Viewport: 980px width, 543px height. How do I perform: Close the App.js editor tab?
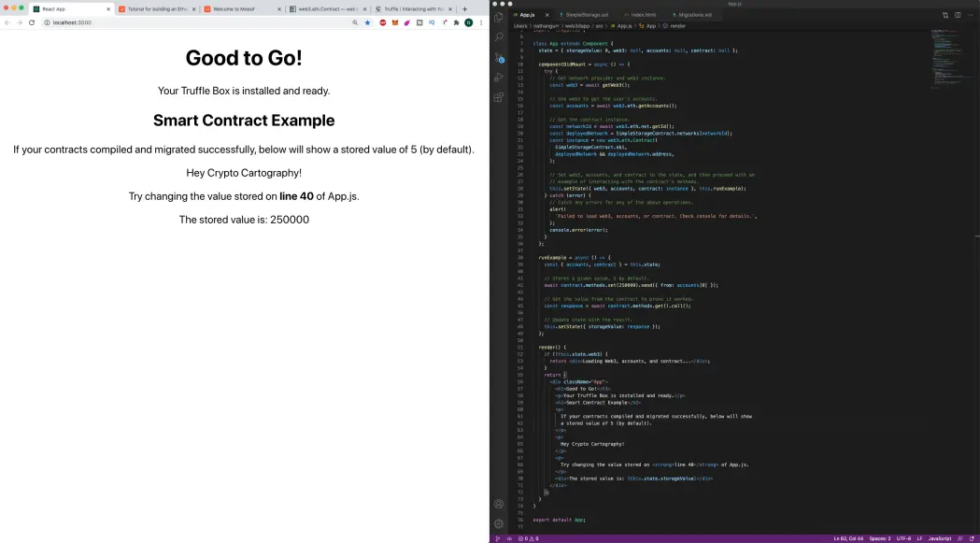click(547, 14)
